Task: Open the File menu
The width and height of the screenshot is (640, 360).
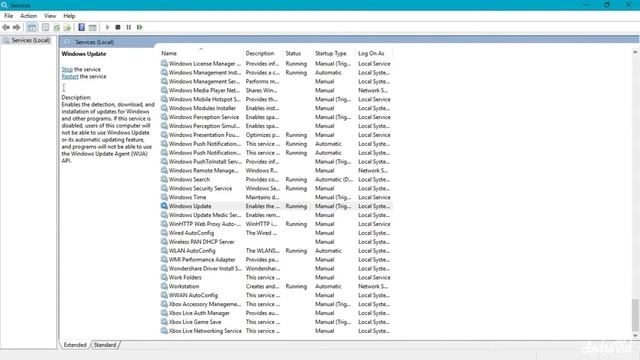Action: click(9, 16)
